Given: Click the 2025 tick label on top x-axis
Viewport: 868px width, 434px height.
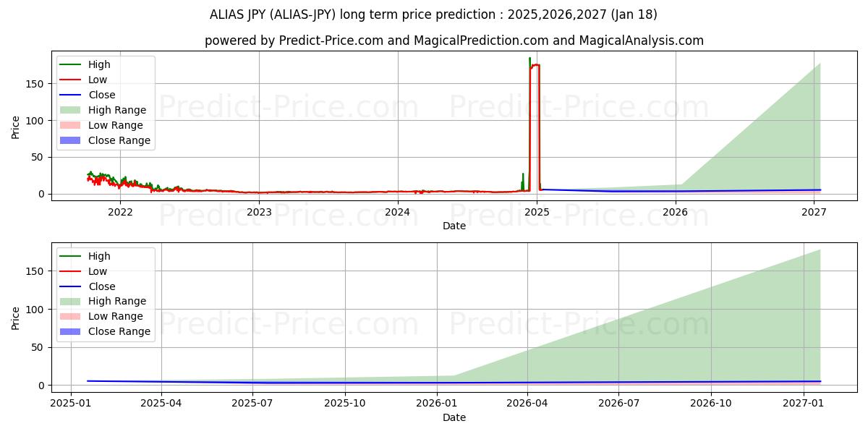Looking at the screenshot, I should (x=537, y=212).
